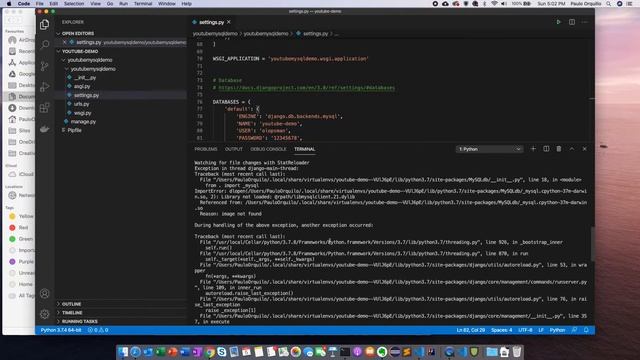Kill the terminal with trash icon

click(559, 149)
